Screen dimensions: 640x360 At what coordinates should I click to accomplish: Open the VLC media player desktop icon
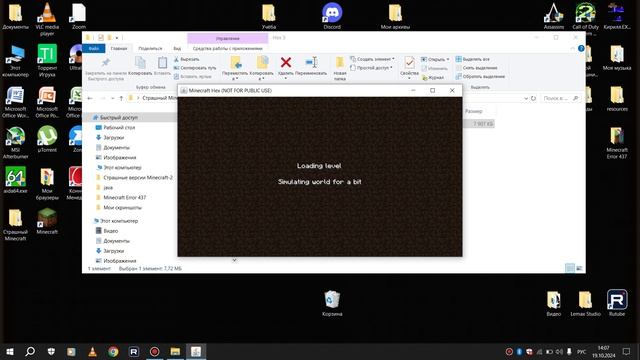[x=47, y=13]
